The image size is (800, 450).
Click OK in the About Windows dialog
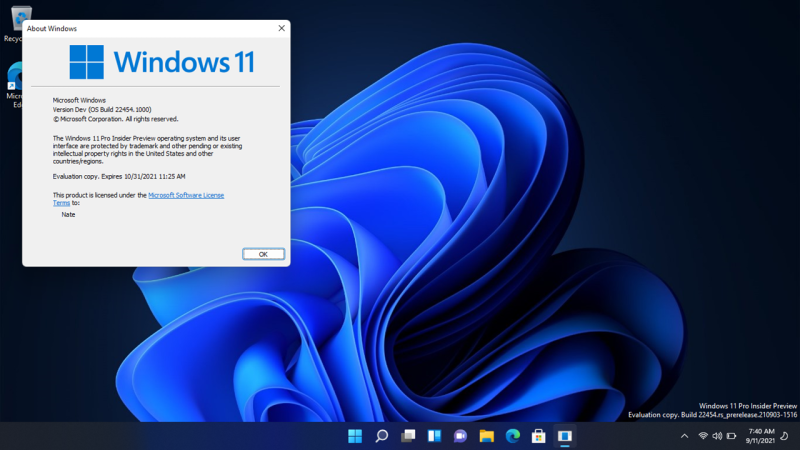point(263,254)
